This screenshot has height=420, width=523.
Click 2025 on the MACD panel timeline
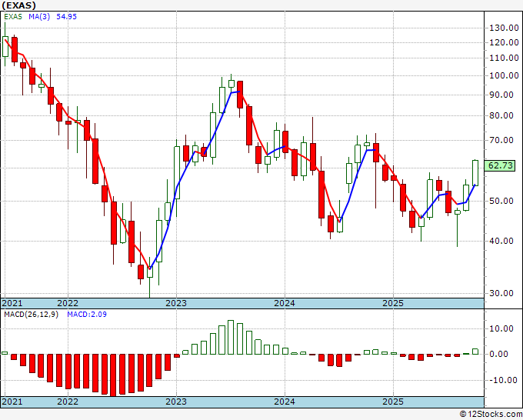tap(393, 402)
